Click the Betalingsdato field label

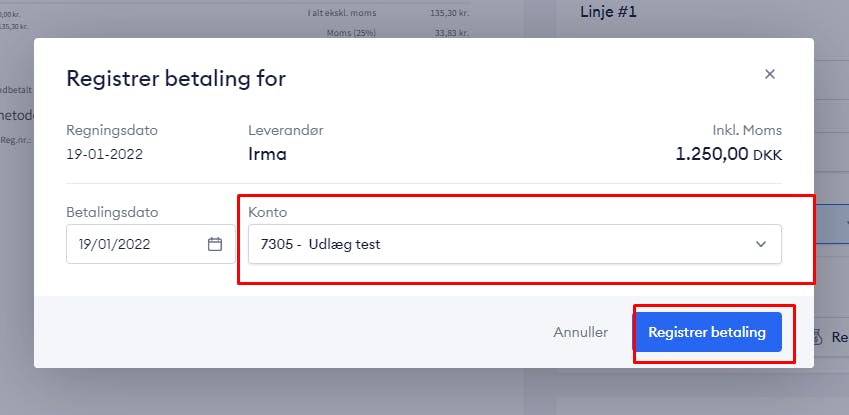point(112,212)
